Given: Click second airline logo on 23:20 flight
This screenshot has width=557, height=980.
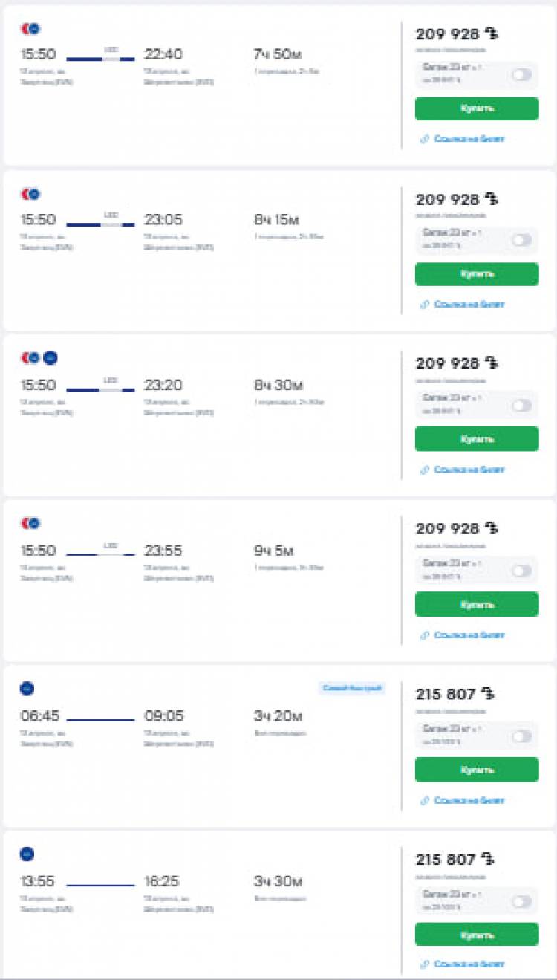Looking at the screenshot, I should (x=50, y=358).
